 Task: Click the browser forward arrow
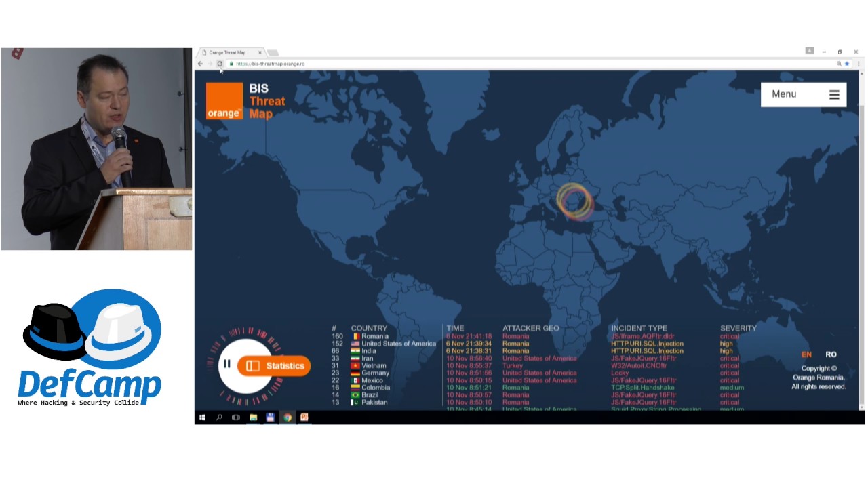pos(210,64)
